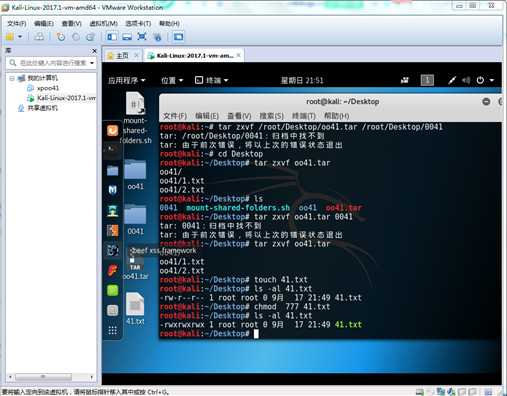Click the revert to snapshot icon
This screenshot has height=396, width=507.
[x=76, y=36]
